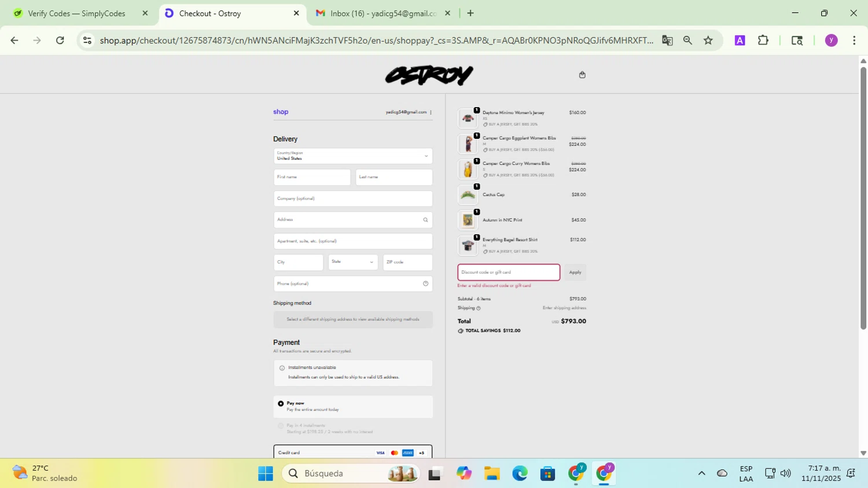Open Microsoft Store from the taskbar
This screenshot has height=488, width=868.
[547, 474]
